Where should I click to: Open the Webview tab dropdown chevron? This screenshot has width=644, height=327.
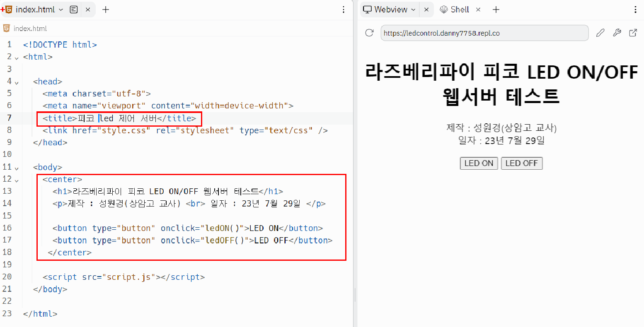point(413,10)
